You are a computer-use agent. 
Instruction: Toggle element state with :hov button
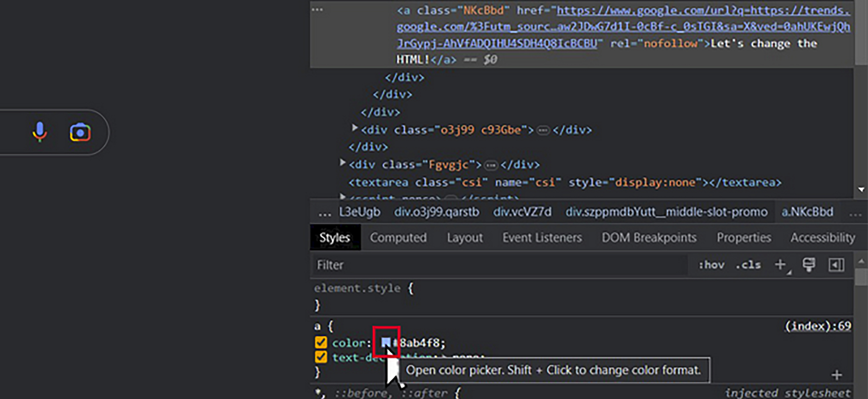[711, 265]
